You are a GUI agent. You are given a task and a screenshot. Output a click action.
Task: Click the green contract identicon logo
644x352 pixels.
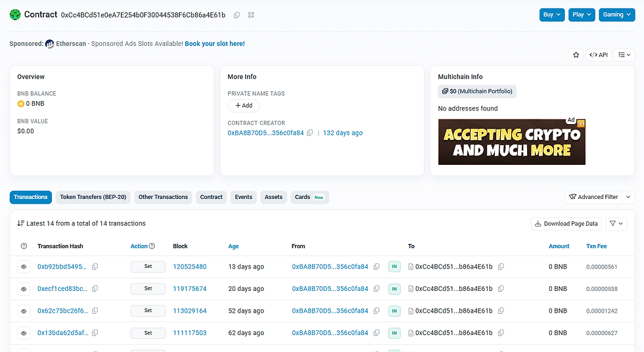pyautogui.click(x=15, y=14)
